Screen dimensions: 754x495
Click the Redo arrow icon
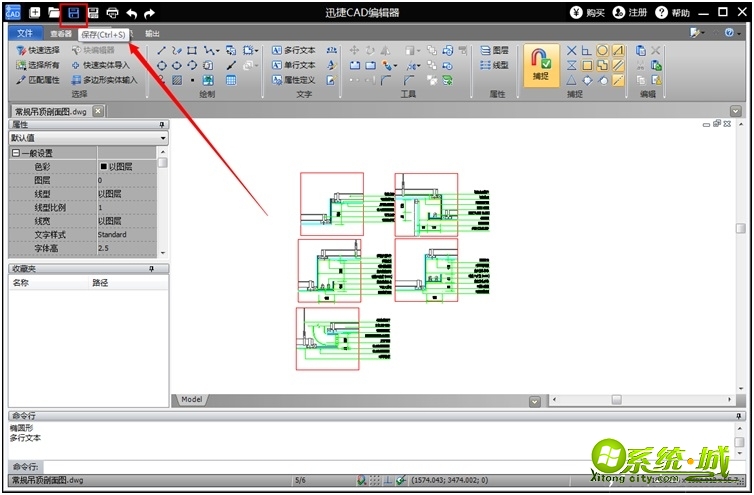[x=150, y=13]
